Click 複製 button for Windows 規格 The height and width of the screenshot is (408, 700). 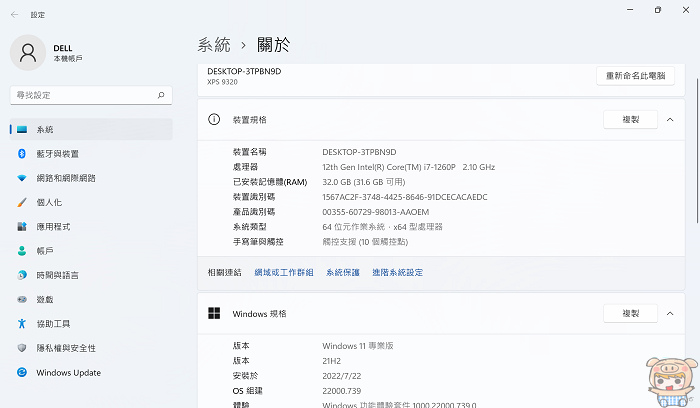(x=630, y=313)
